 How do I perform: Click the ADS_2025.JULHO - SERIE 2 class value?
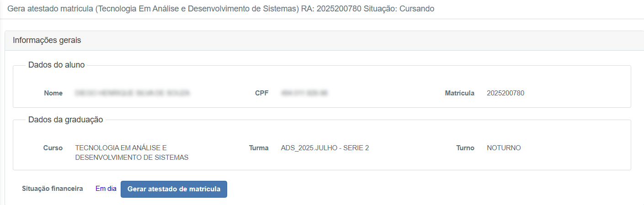[325, 148]
